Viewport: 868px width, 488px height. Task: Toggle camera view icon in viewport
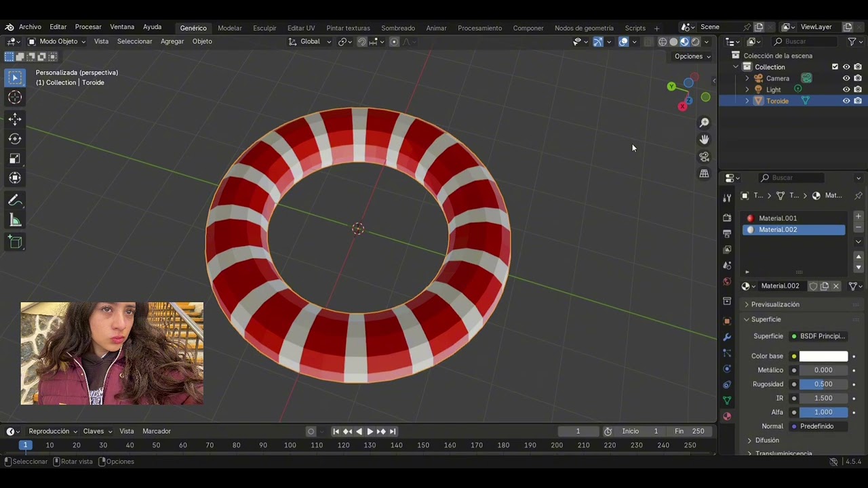(x=705, y=157)
